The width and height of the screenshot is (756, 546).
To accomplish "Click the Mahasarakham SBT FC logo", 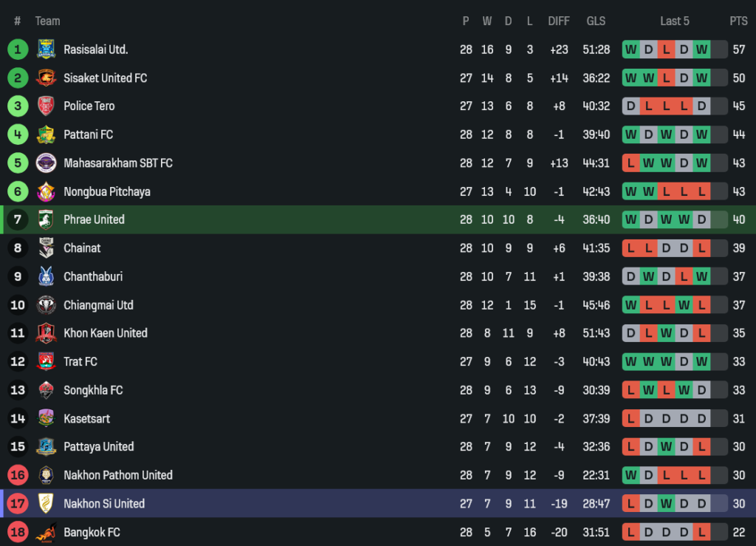I will [x=46, y=163].
